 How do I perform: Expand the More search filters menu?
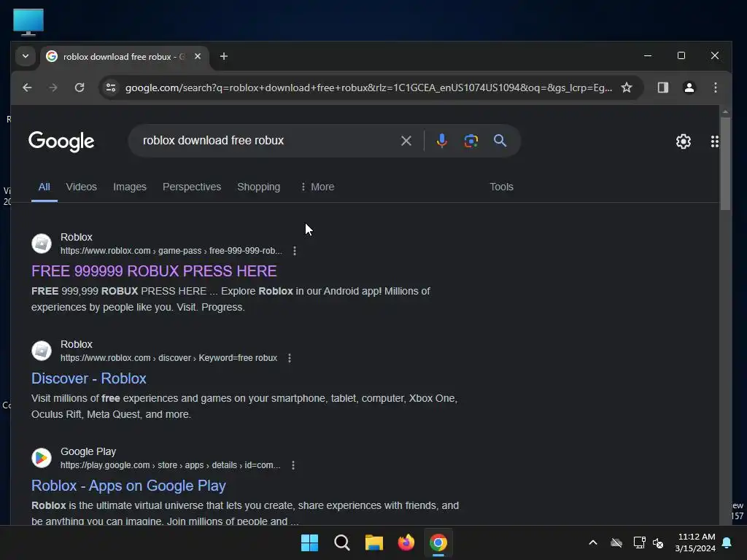point(317,187)
